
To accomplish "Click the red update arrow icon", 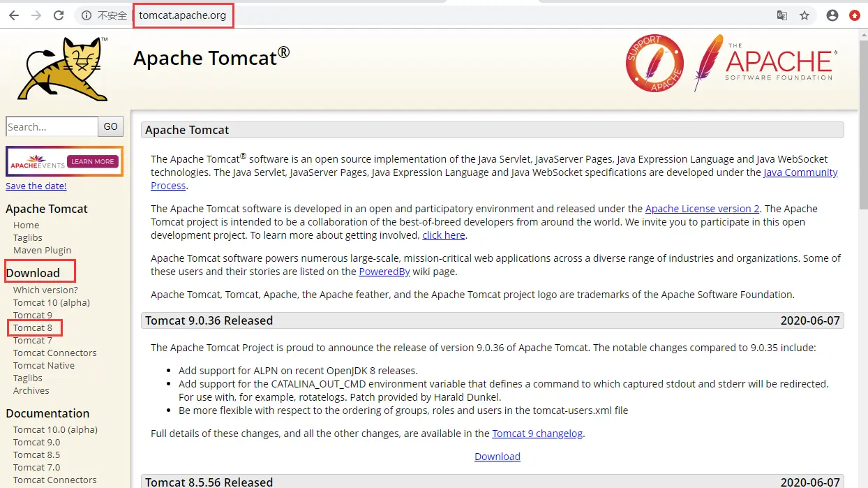I will click(x=854, y=15).
